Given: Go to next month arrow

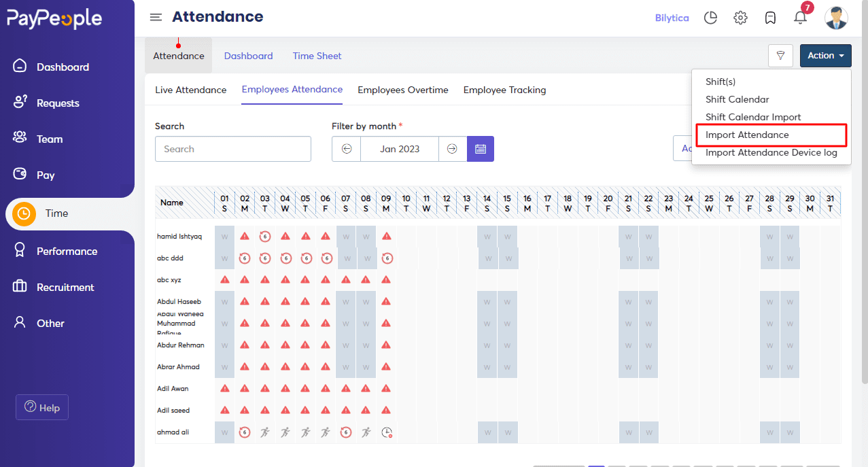Looking at the screenshot, I should 453,149.
